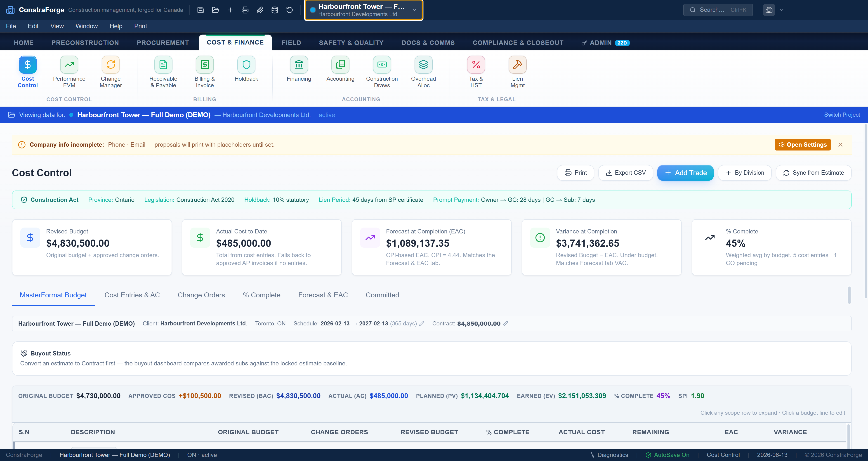Switch to SAFETY & QUALITY tab

(351, 43)
